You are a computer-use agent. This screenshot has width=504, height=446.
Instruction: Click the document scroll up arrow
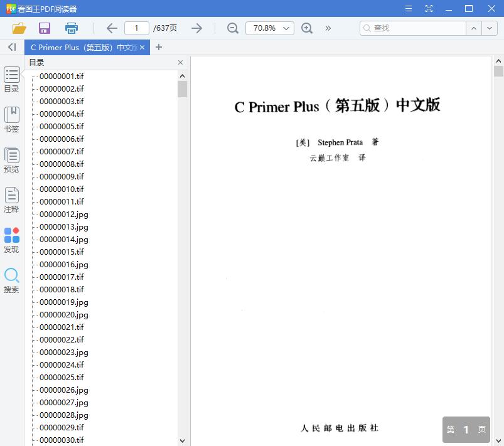pos(498,61)
